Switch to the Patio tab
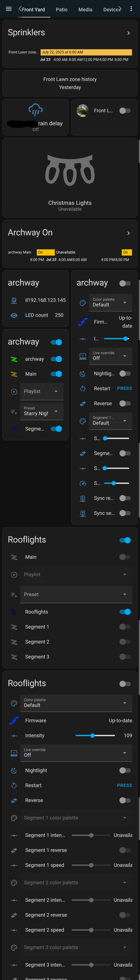Viewport: 140px width, 980px height. pos(61,10)
